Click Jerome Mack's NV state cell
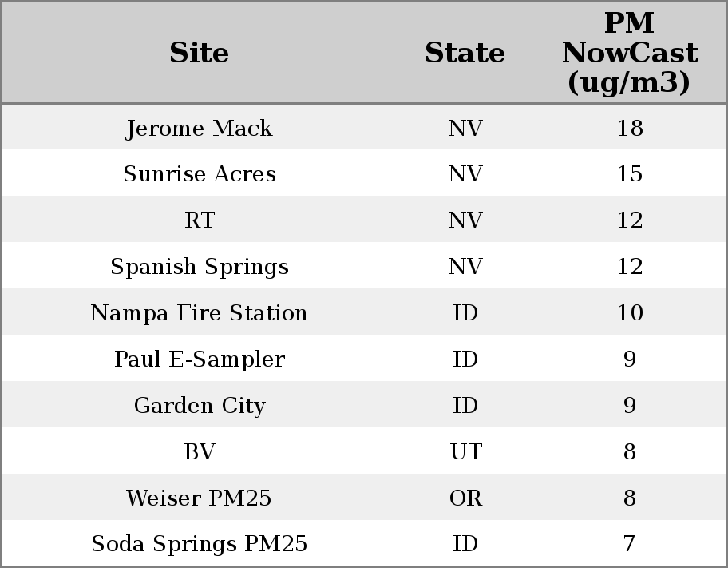 [x=465, y=129]
